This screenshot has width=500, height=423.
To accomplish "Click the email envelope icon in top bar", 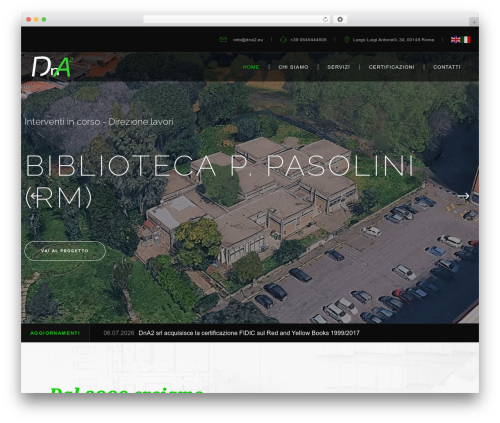I will [x=223, y=40].
